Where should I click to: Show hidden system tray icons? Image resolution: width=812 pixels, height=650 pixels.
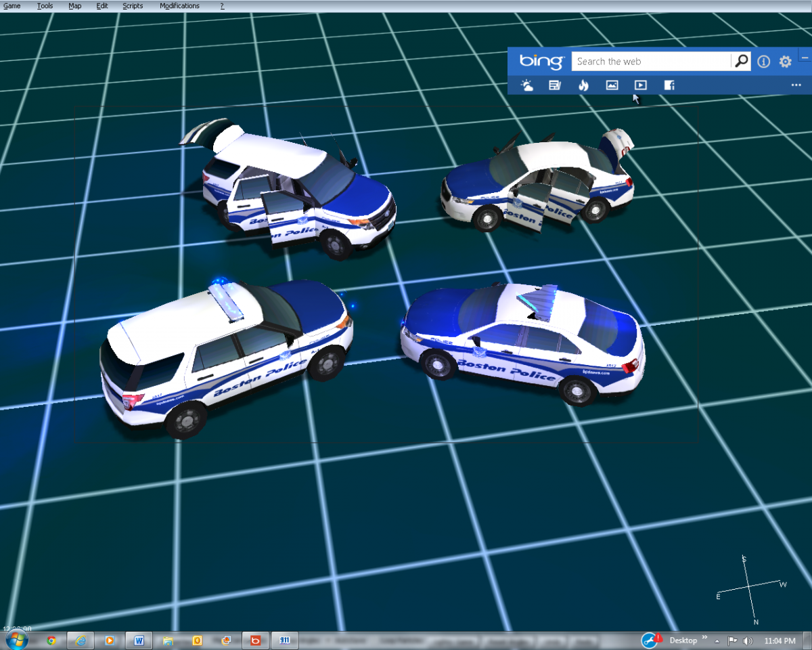717,641
